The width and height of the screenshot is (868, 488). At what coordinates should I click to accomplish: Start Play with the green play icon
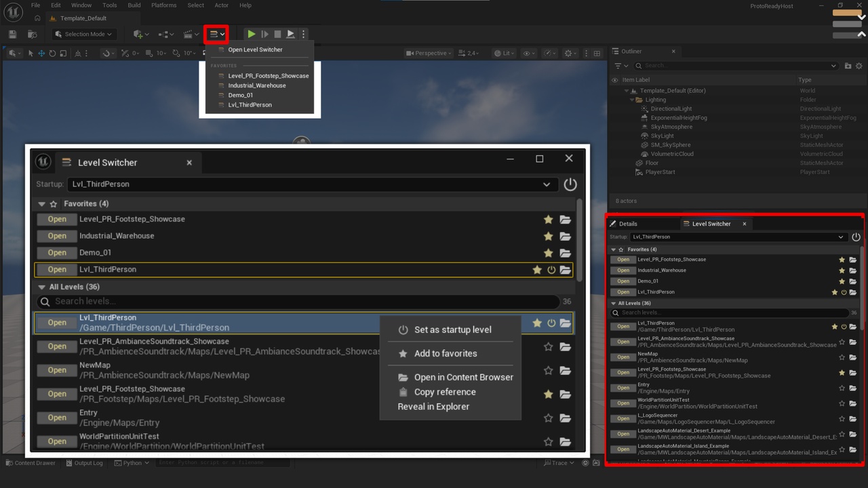(252, 34)
